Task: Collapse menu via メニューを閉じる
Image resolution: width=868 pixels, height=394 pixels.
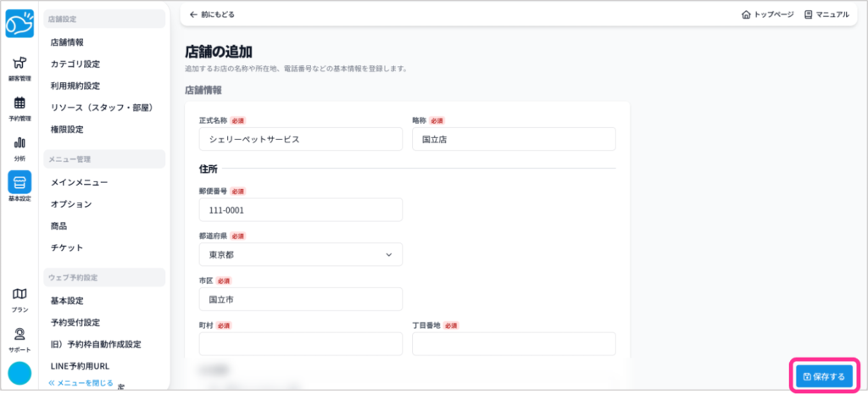Action: click(81, 384)
